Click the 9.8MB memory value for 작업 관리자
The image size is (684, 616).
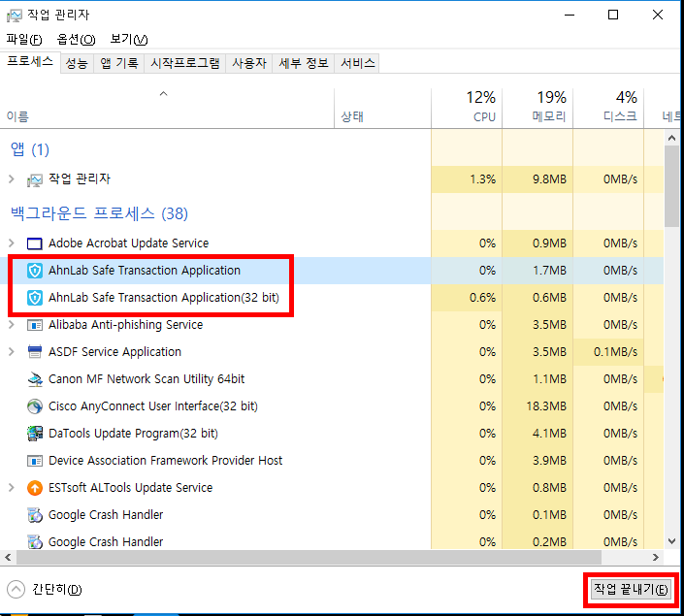coord(549,179)
